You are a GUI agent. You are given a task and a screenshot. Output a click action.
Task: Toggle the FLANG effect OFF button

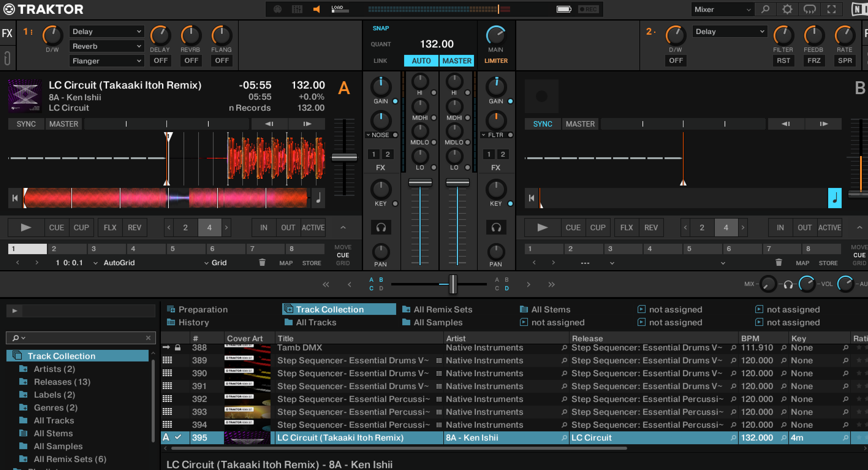222,60
